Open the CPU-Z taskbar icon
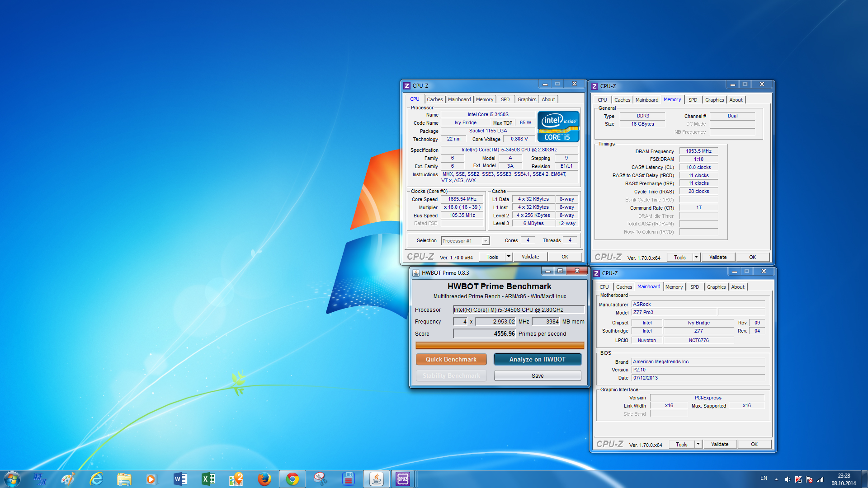This screenshot has width=868, height=488. tap(402, 479)
